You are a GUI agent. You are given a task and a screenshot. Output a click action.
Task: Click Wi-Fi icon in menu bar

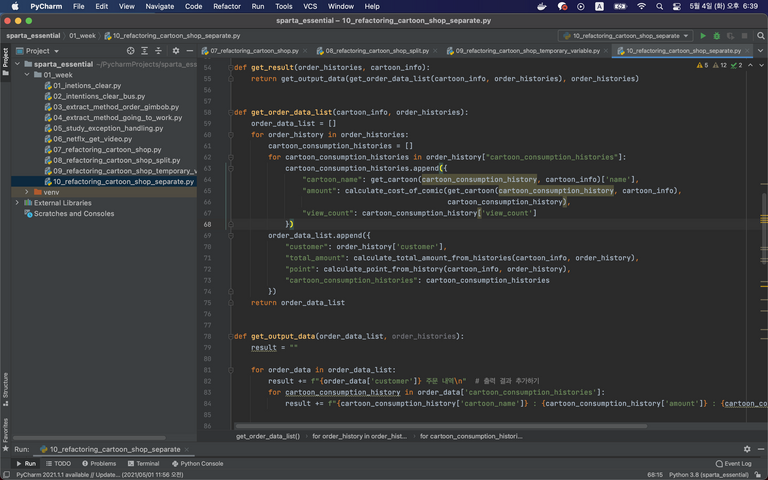(x=641, y=6)
